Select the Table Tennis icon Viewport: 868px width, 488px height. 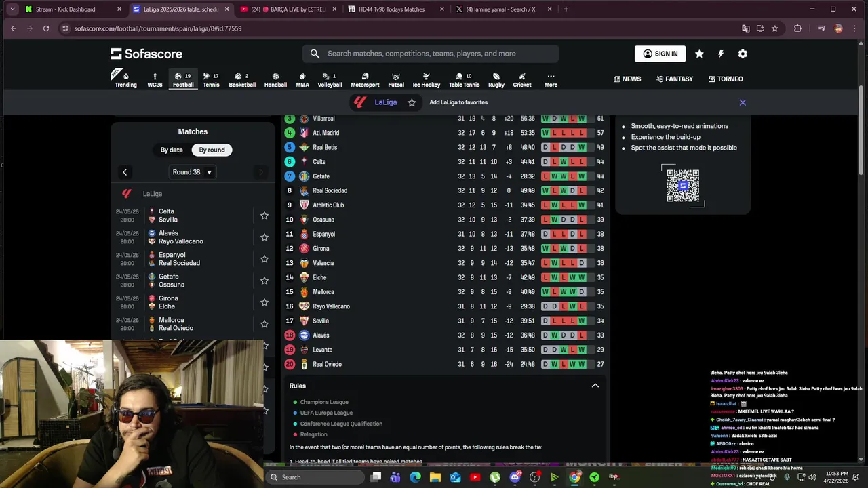click(464, 80)
